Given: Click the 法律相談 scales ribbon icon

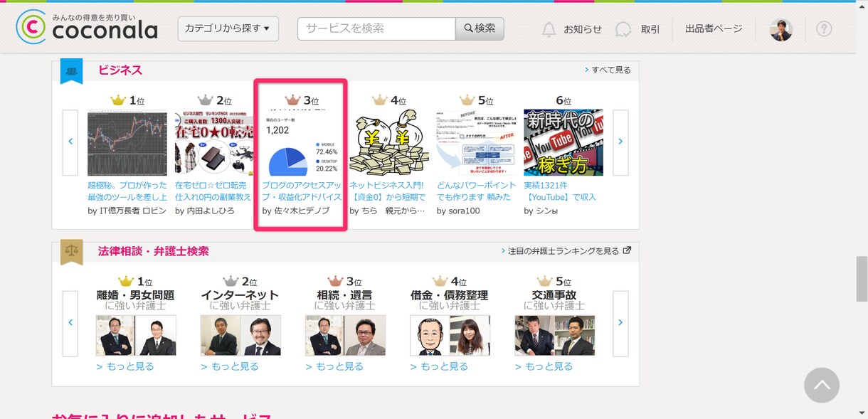Looking at the screenshot, I should [x=71, y=252].
